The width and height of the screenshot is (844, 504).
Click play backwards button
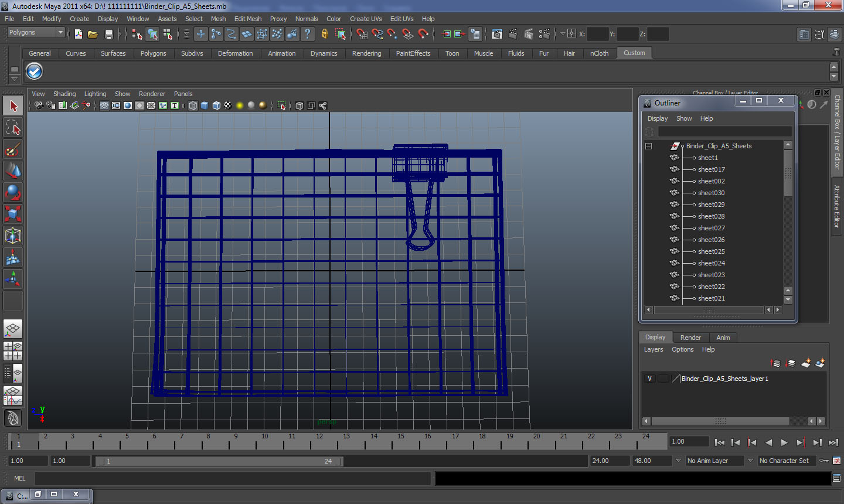(x=768, y=442)
